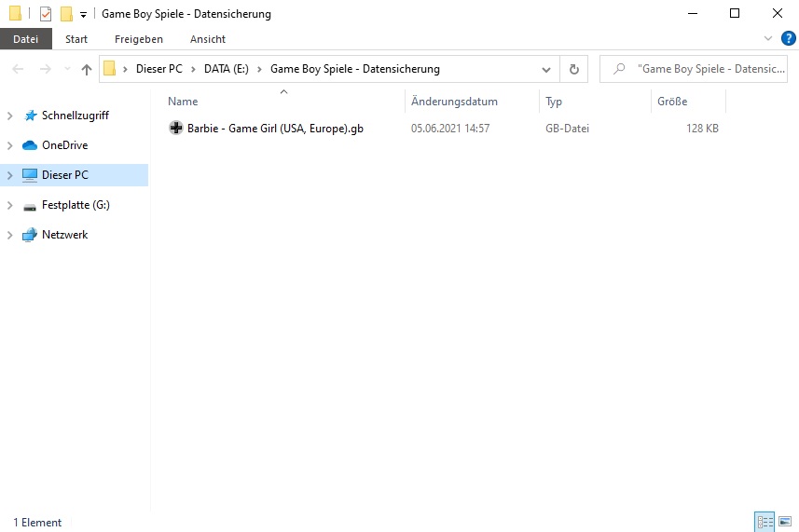
Task: Click the Up directory arrow
Action: 87,69
